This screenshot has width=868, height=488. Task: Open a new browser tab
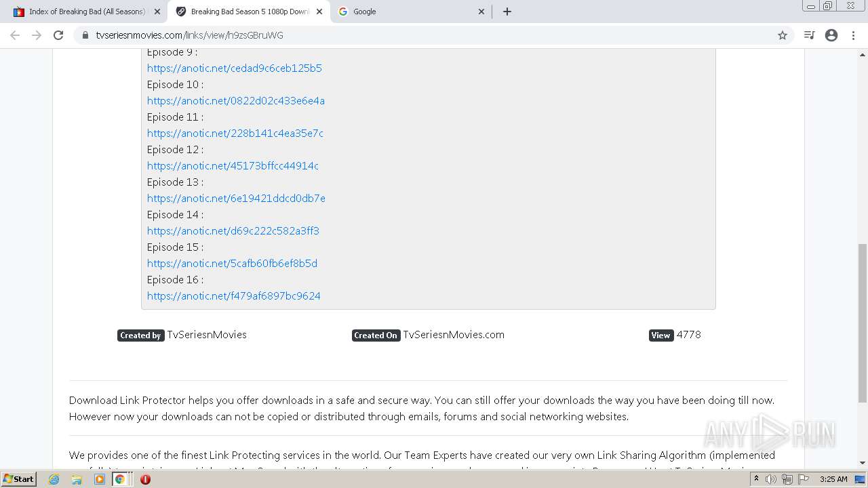507,12
